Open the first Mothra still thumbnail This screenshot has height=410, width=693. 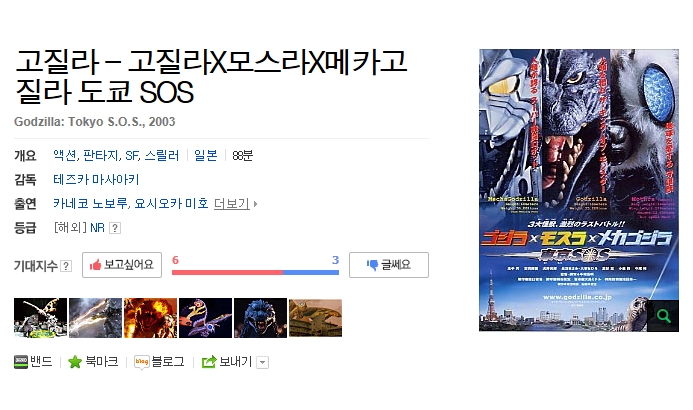coord(40,318)
